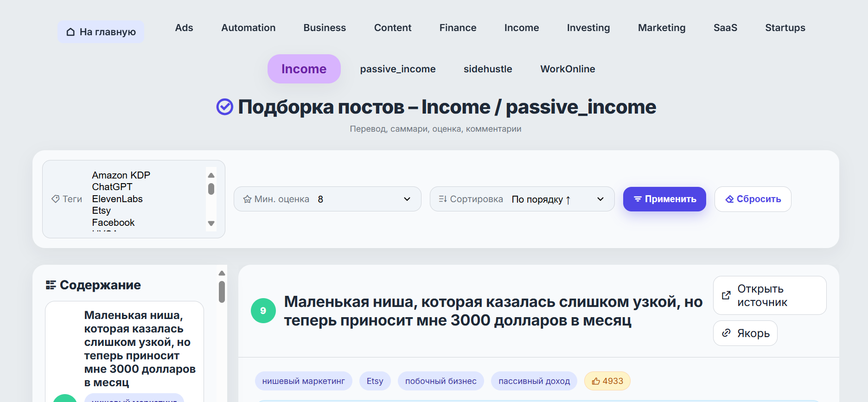Screen dimensions: 868x402
Task: Select ElevenLabs in the tags list
Action: (117, 199)
